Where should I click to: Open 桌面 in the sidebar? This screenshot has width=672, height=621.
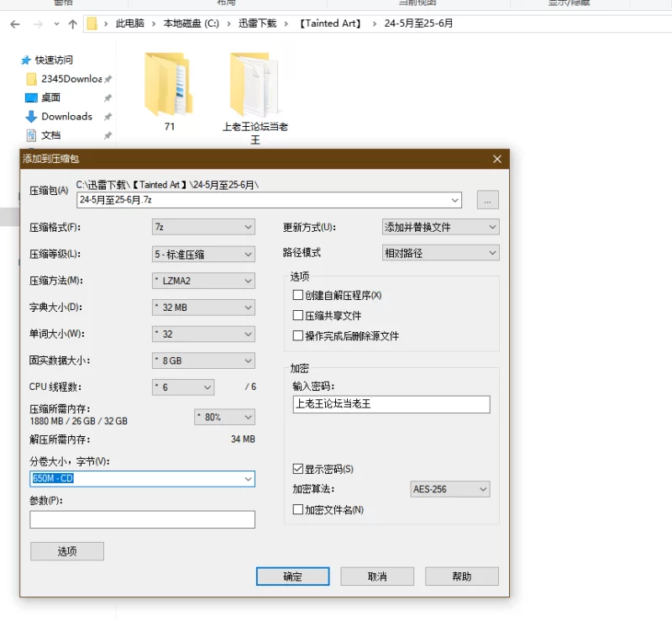point(50,97)
